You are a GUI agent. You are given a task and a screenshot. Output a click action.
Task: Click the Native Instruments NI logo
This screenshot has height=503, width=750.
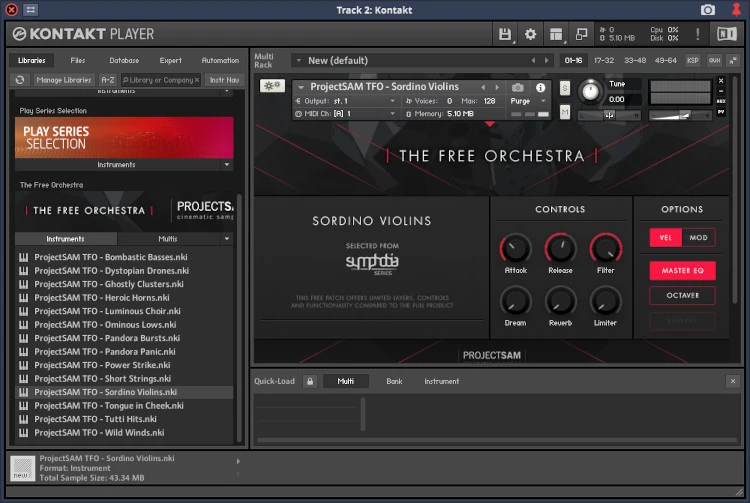click(726, 34)
